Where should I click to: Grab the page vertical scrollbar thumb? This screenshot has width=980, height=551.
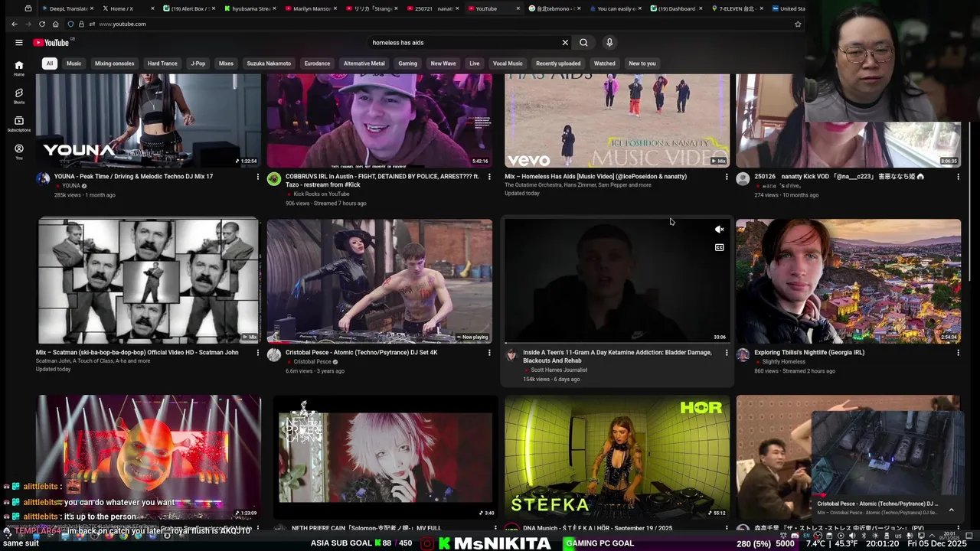(969, 201)
